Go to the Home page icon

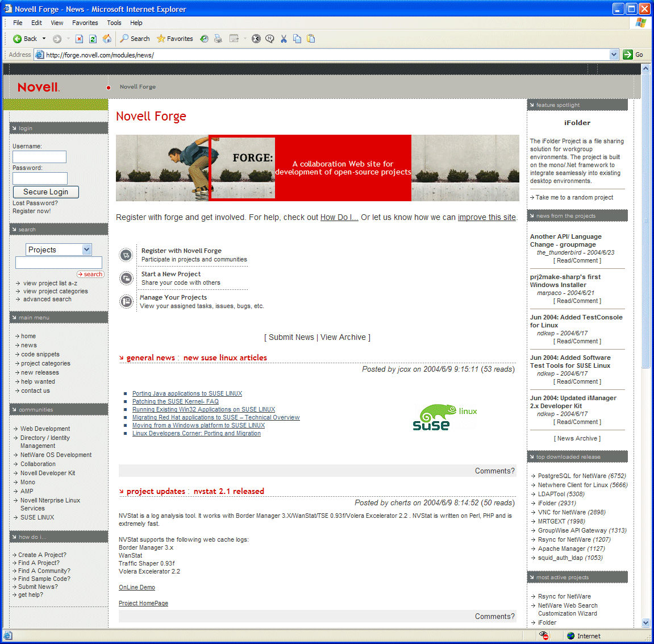click(x=107, y=39)
